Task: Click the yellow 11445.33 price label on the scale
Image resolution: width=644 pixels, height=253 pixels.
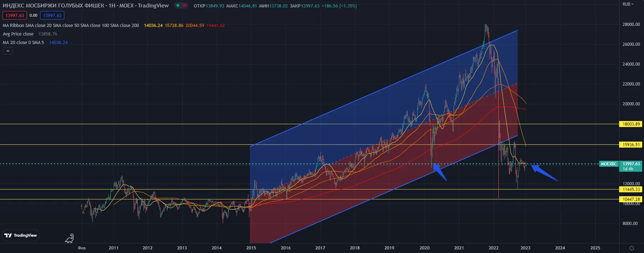Action: coord(631,189)
